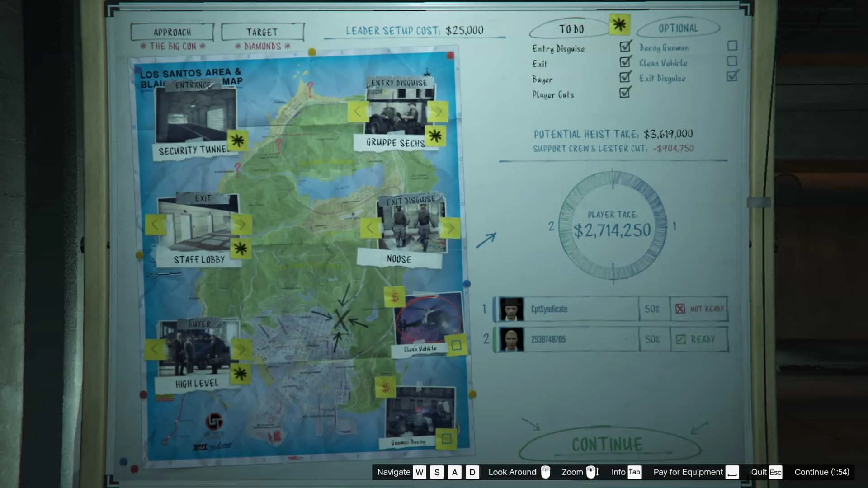Cycle Buyer to next option arrow

241,349
